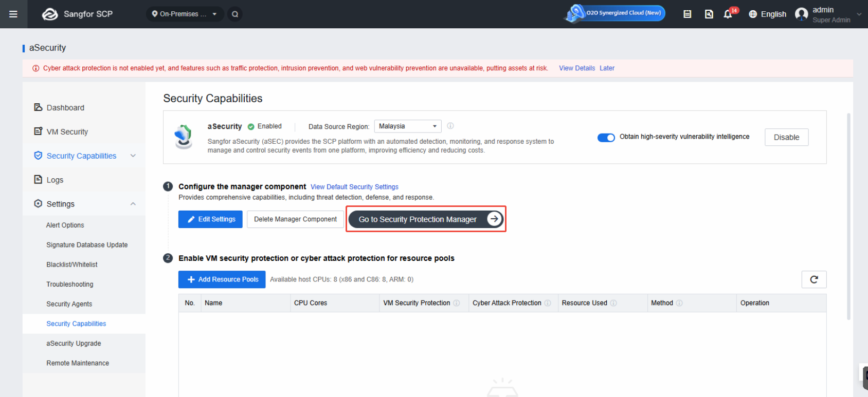The image size is (868, 397).
Task: Click the No. column header
Action: pyautogui.click(x=190, y=303)
